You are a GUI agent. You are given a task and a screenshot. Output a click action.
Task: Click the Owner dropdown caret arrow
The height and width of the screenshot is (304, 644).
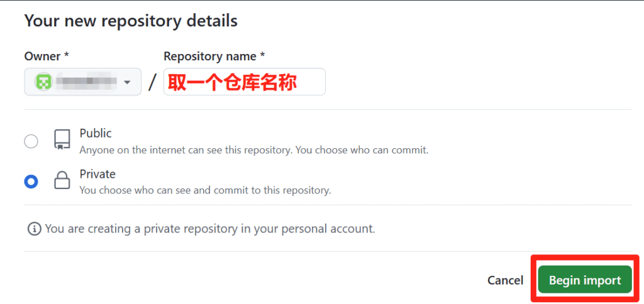tap(127, 82)
